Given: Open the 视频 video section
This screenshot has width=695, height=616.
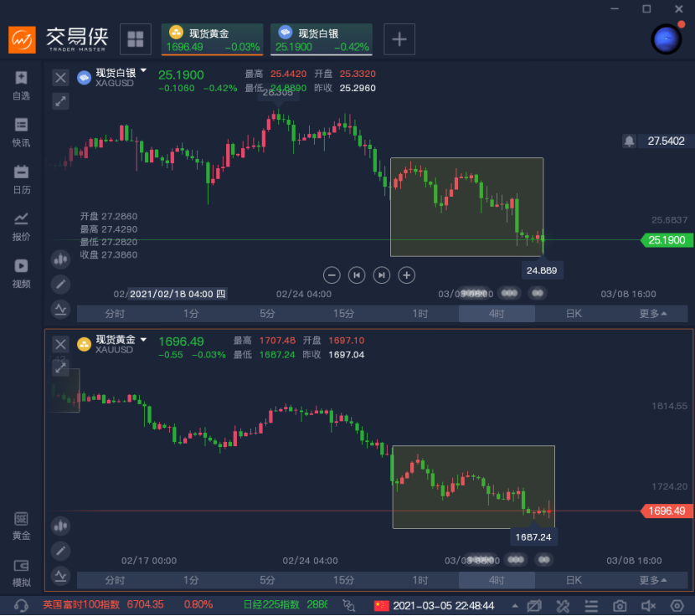Looking at the screenshot, I should [21, 273].
